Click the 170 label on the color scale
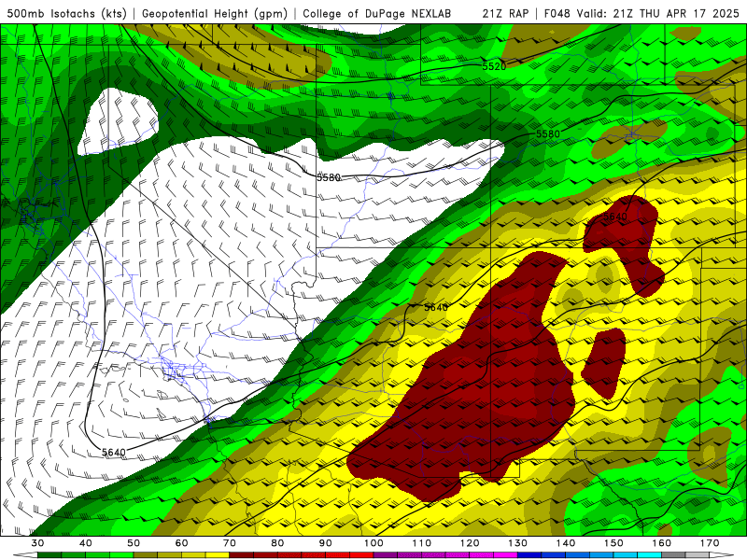The height and width of the screenshot is (560, 747). [710, 543]
